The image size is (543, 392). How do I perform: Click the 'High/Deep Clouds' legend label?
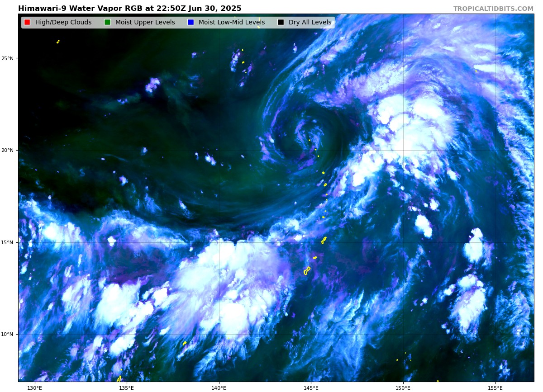pos(63,22)
